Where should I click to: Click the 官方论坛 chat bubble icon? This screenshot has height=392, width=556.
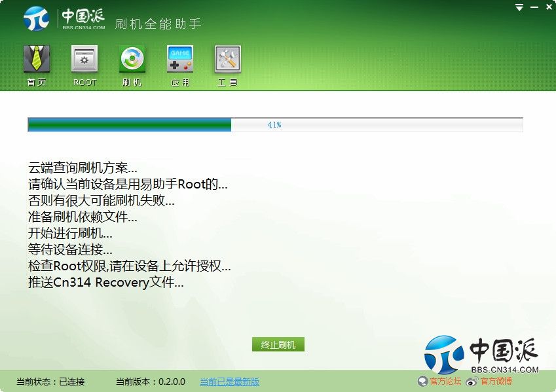422,382
